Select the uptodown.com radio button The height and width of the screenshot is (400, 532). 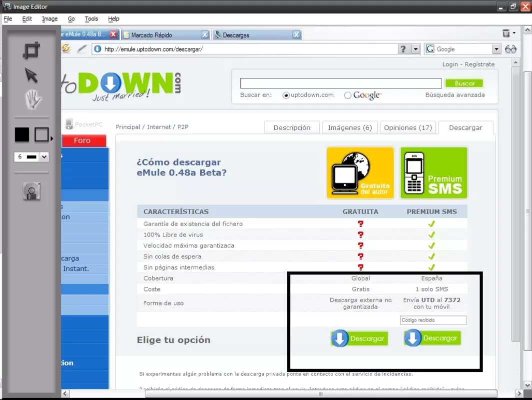(x=286, y=95)
